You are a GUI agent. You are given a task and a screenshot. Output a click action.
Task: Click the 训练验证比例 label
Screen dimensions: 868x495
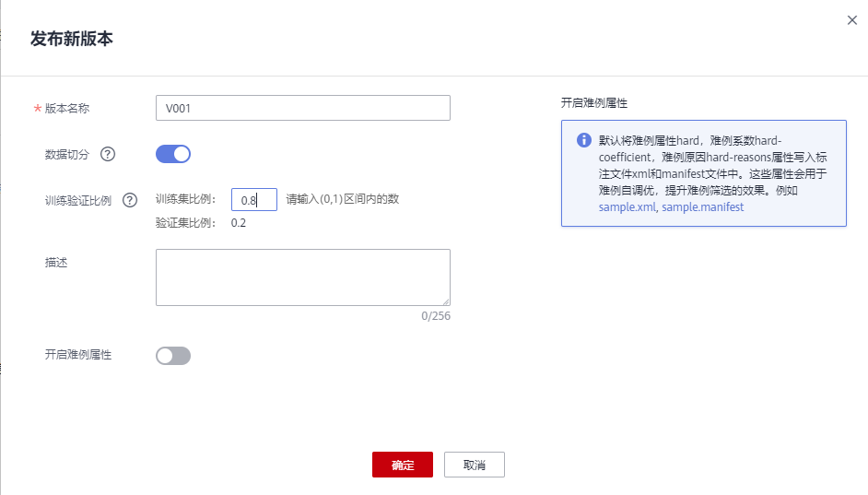(x=78, y=200)
